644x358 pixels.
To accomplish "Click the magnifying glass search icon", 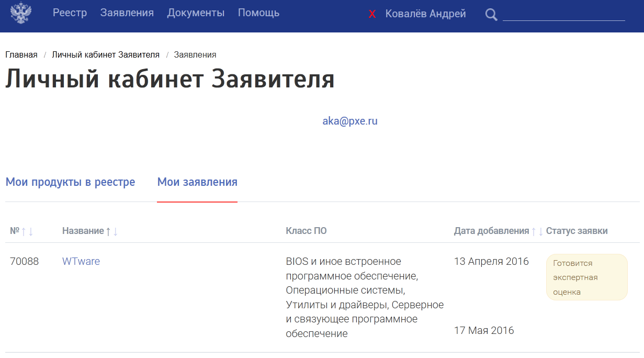I will [491, 15].
